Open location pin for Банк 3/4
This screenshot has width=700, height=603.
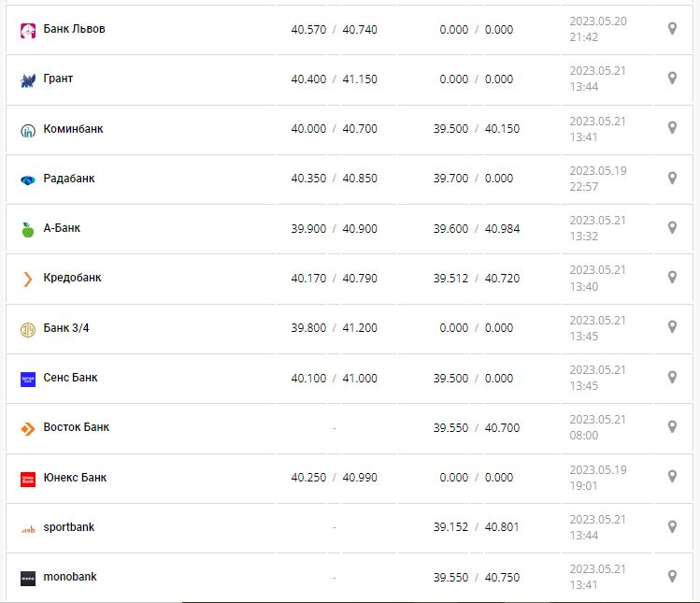tap(672, 327)
